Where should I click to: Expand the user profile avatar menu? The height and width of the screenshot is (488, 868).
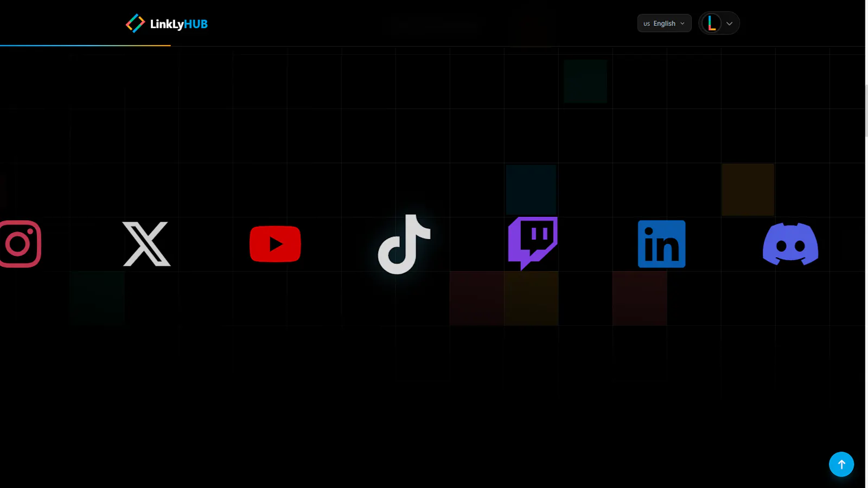[719, 23]
